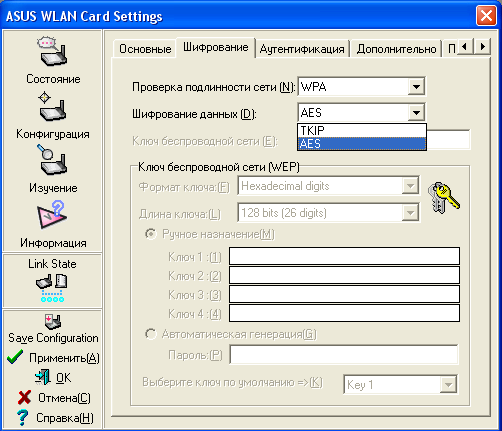
Task: Click Проверка подлинности сети label
Action: (214, 87)
